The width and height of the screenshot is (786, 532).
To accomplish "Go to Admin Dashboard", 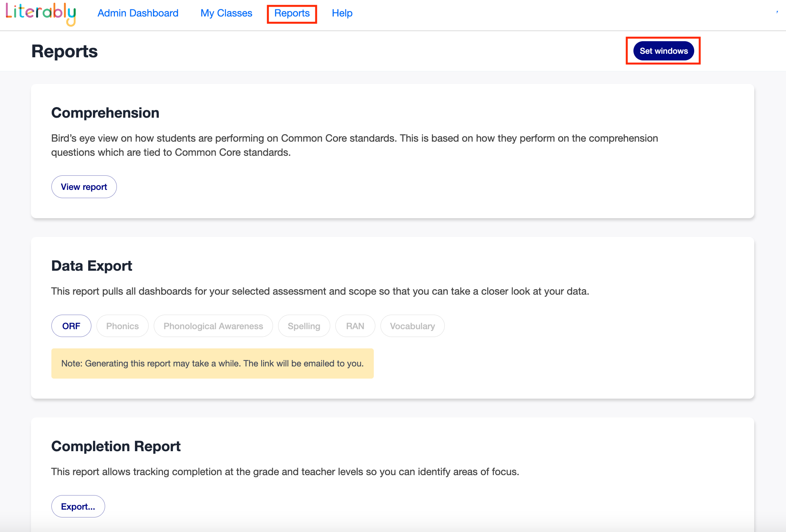I will (x=138, y=13).
